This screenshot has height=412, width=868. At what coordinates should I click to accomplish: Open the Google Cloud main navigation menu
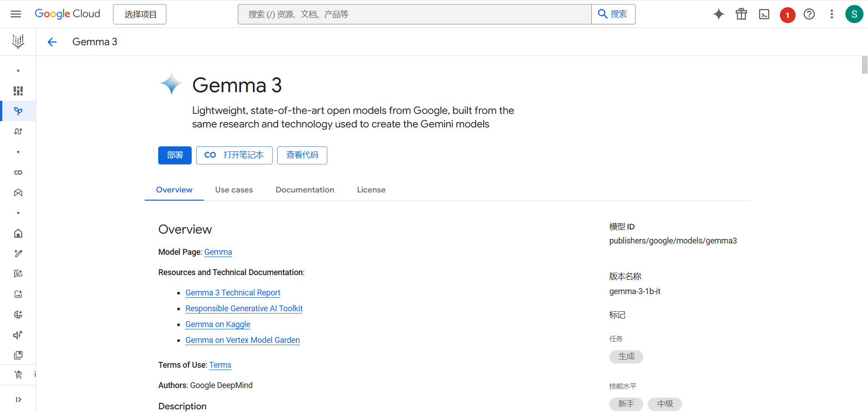coord(16,14)
